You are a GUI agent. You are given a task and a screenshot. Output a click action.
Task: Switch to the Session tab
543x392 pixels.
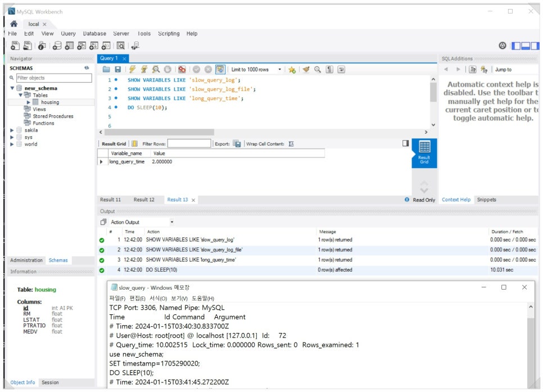(50, 382)
